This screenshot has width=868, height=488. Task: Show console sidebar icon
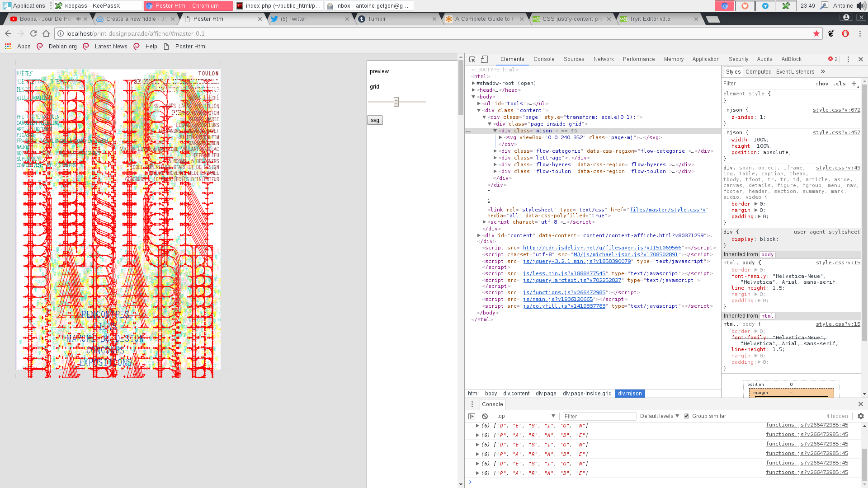point(472,416)
